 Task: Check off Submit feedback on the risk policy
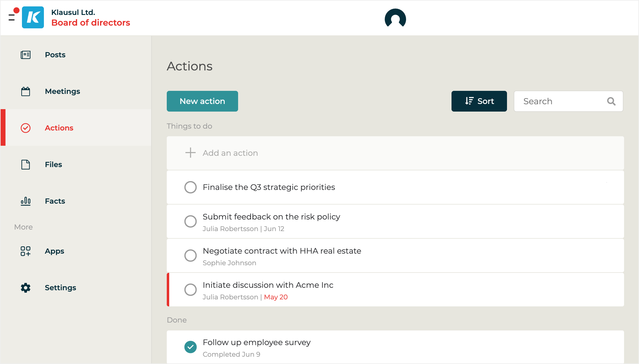(x=191, y=221)
